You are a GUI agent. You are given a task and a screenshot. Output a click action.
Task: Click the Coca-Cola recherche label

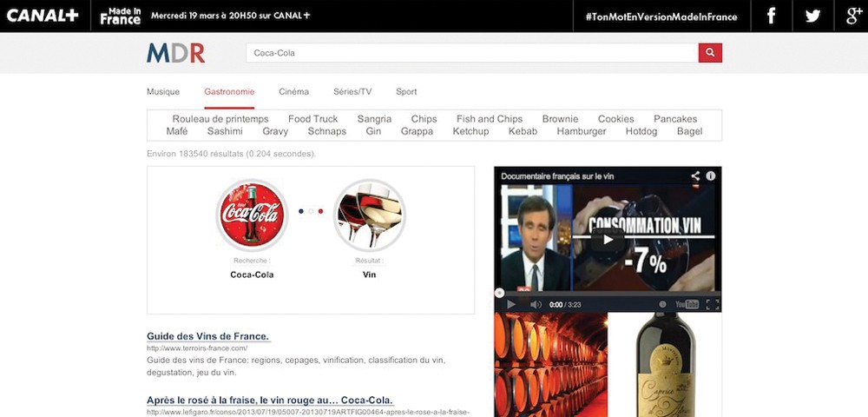click(252, 275)
